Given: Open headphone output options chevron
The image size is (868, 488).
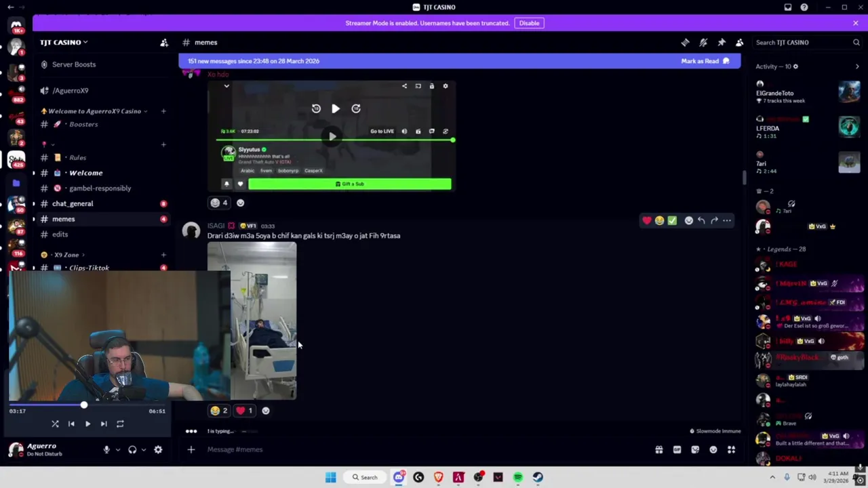Looking at the screenshot, I should (143, 449).
